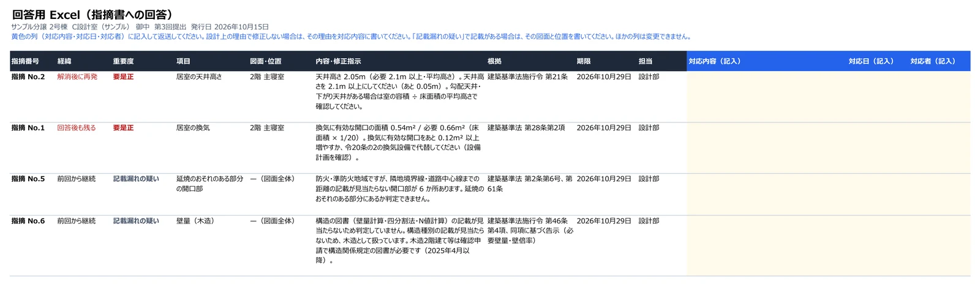Click the 回答用 Excel title heading
The width and height of the screenshot is (980, 286).
[94, 15]
